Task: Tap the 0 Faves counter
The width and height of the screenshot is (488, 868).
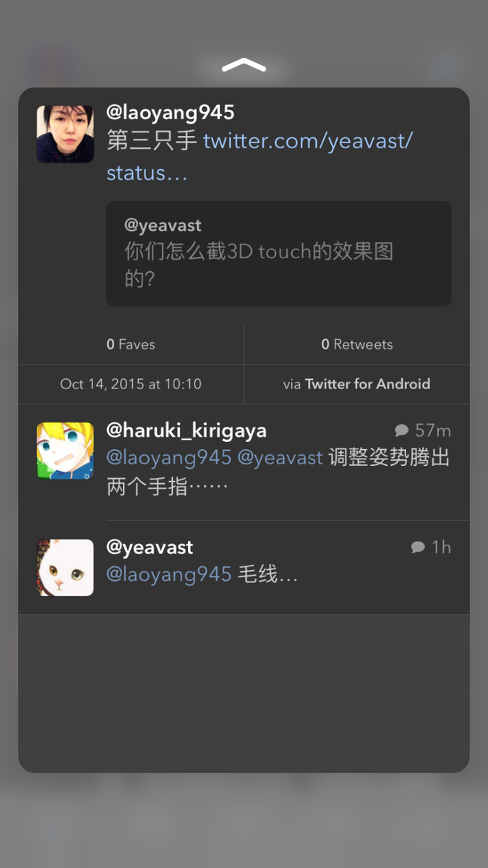Action: pyautogui.click(x=131, y=344)
